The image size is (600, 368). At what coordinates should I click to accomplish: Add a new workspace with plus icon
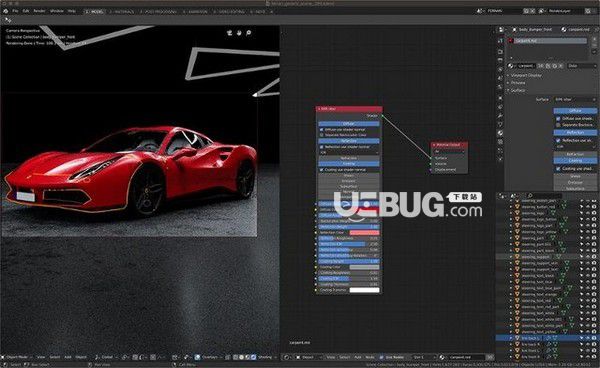(x=271, y=12)
